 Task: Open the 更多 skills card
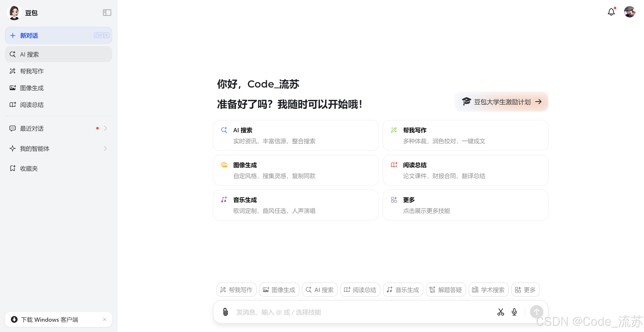coord(465,205)
